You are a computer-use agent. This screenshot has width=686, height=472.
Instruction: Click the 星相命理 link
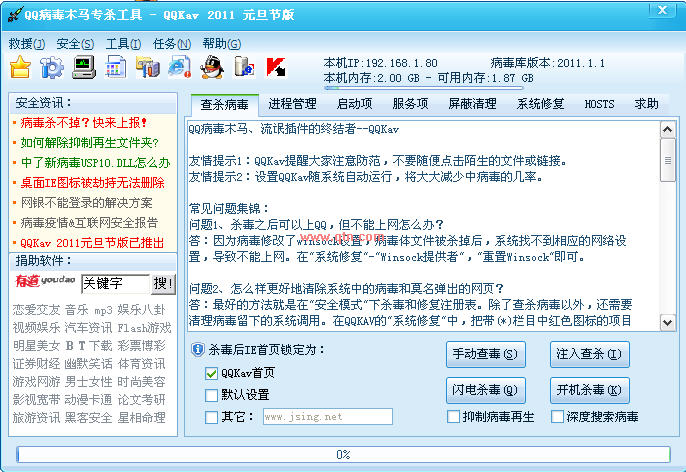pos(141,418)
